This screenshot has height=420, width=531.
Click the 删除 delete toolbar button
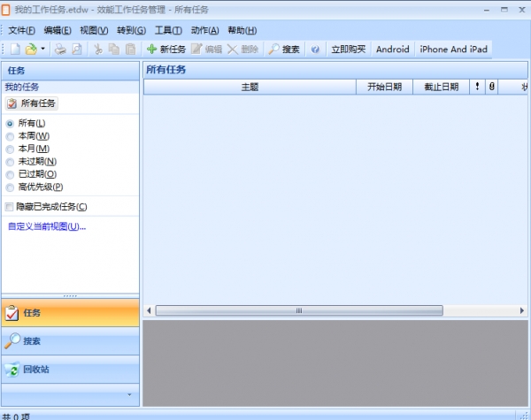point(242,50)
